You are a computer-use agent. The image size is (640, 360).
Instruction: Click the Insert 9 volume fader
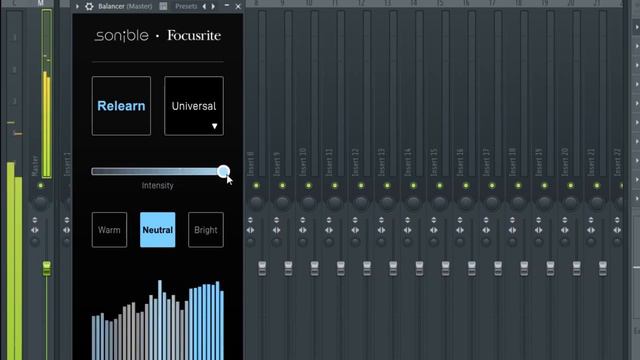(288, 268)
